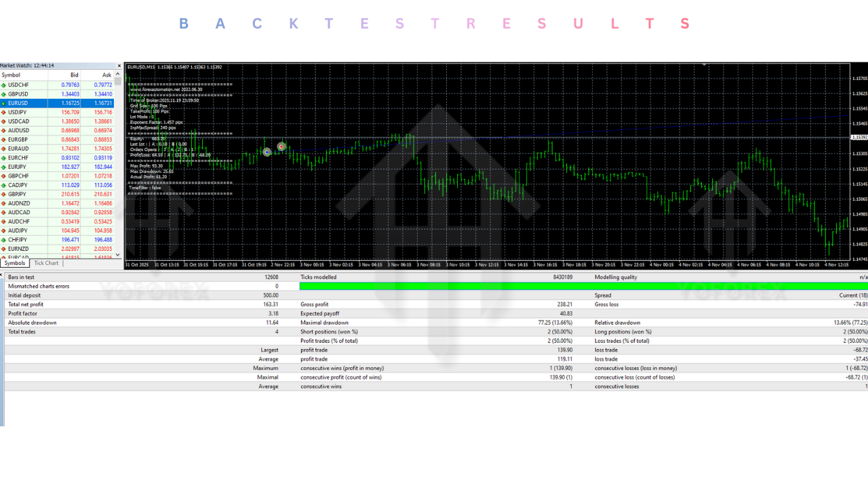Close the Market Watch panel
Viewport: 868px width, 488px height.
click(119, 65)
